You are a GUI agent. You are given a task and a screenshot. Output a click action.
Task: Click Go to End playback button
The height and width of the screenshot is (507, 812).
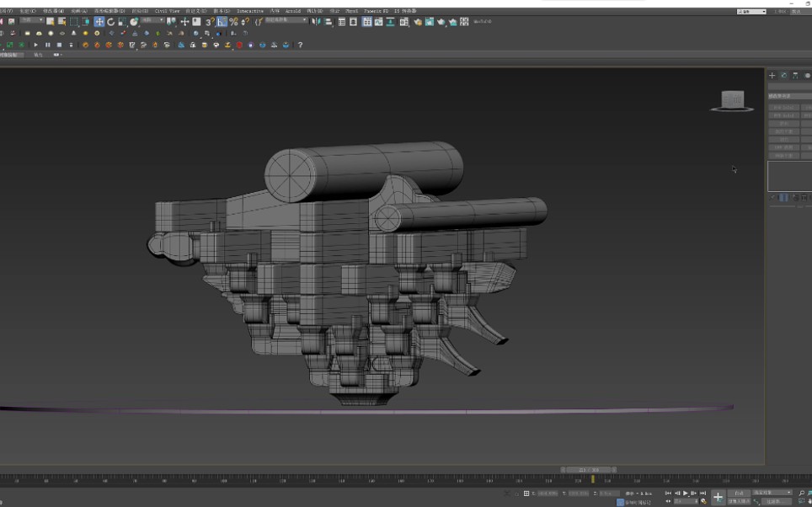[x=702, y=493]
